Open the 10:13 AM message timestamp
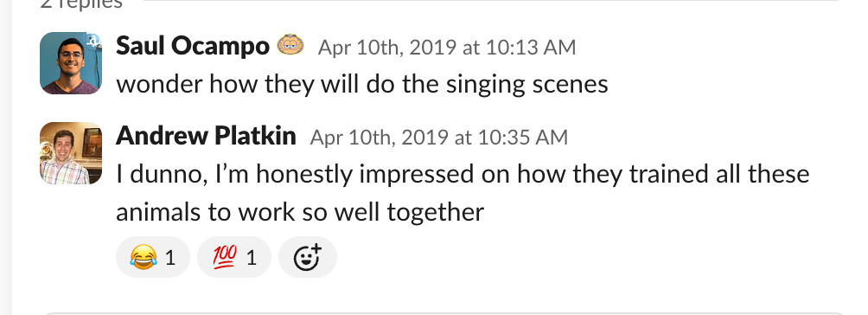The width and height of the screenshot is (868, 315). click(x=447, y=47)
